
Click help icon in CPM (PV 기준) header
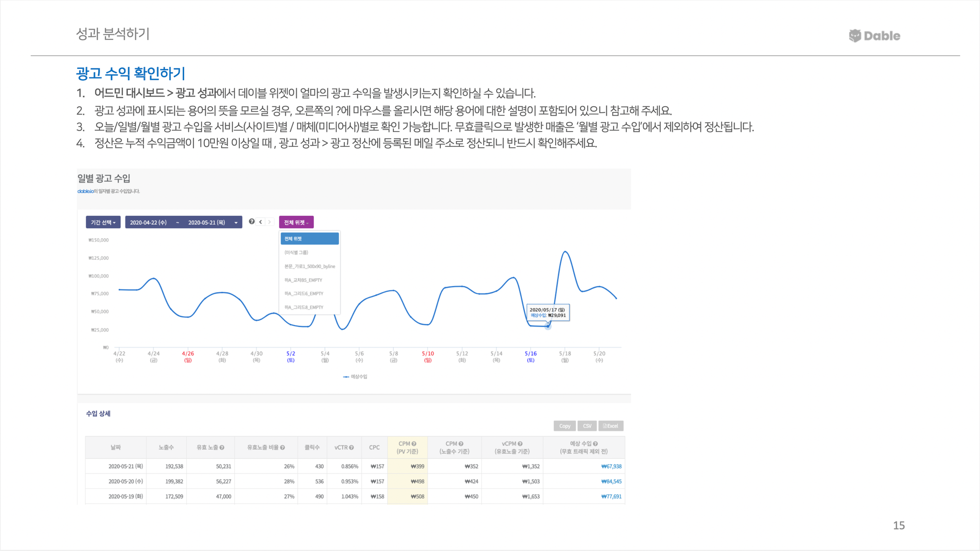(414, 444)
